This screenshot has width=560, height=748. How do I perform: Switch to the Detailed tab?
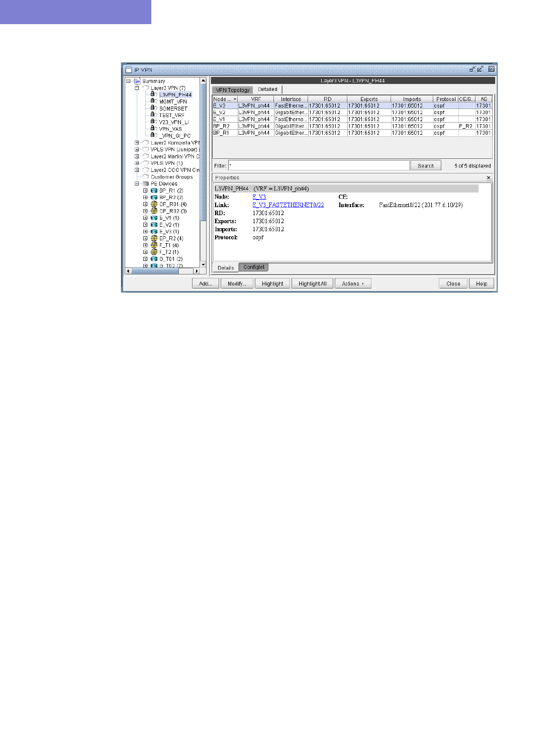point(268,89)
